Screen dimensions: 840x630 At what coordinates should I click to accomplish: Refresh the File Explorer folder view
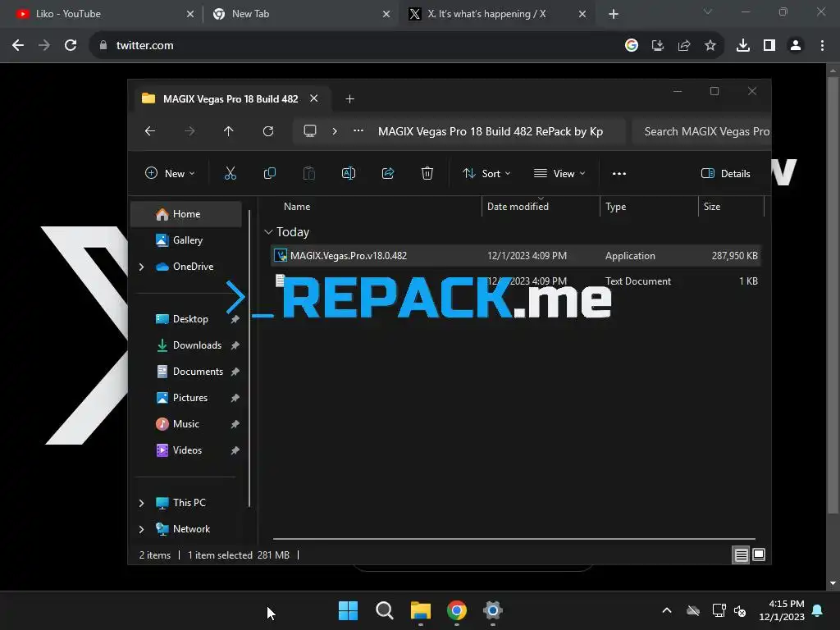pyautogui.click(x=268, y=131)
